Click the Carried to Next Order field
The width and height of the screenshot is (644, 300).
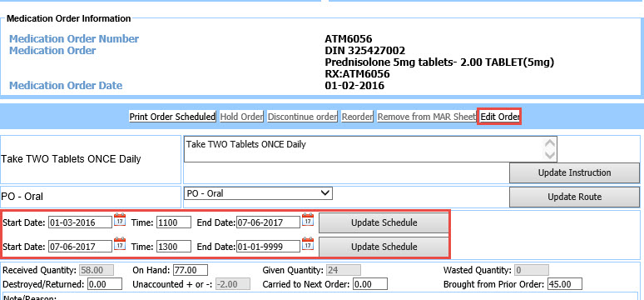pos(370,284)
